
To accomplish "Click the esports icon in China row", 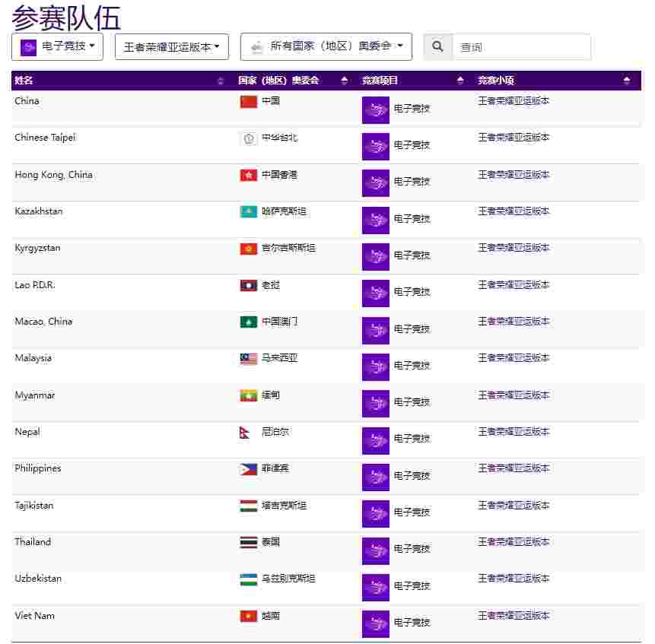I will click(x=376, y=110).
